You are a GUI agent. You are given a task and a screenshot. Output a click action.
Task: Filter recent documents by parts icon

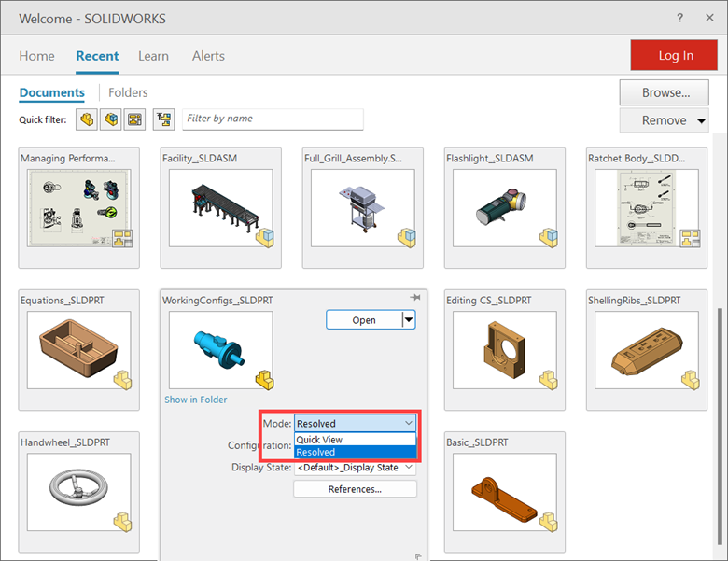87,119
